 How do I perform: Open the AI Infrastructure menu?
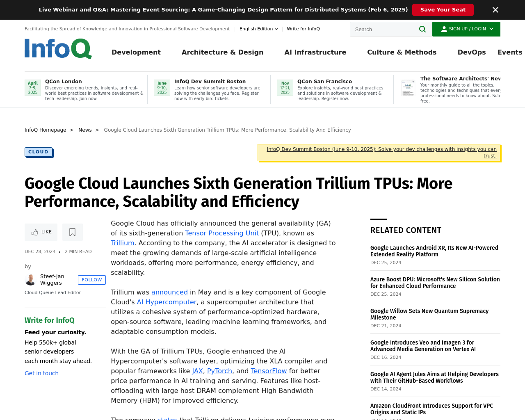coord(315,52)
